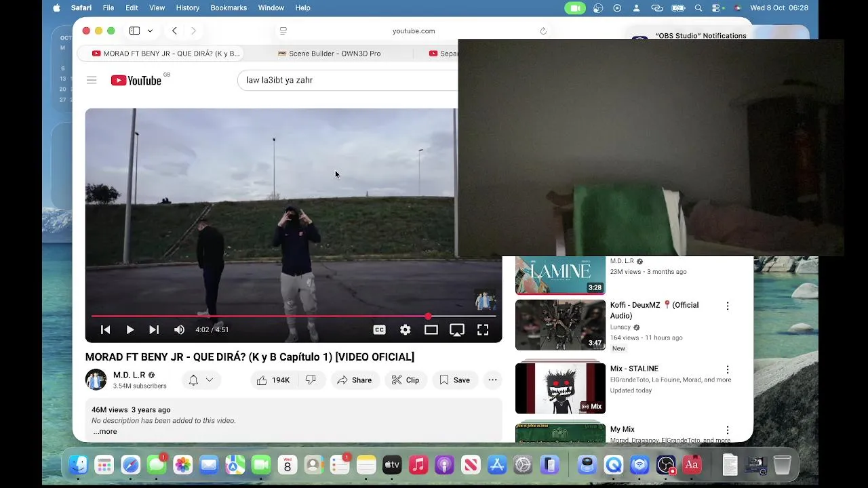Toggle closed captions (CC) on the video
This screenshot has height=488, width=868.
point(379,329)
